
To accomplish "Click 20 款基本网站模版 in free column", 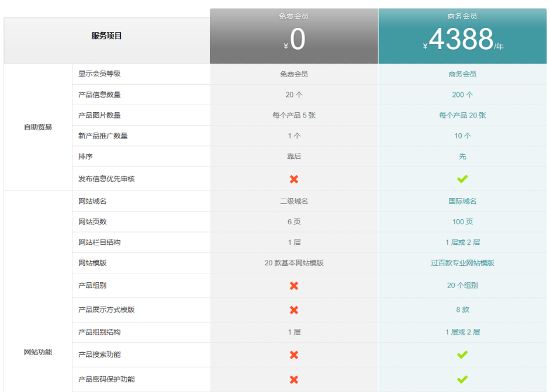I will (x=294, y=263).
